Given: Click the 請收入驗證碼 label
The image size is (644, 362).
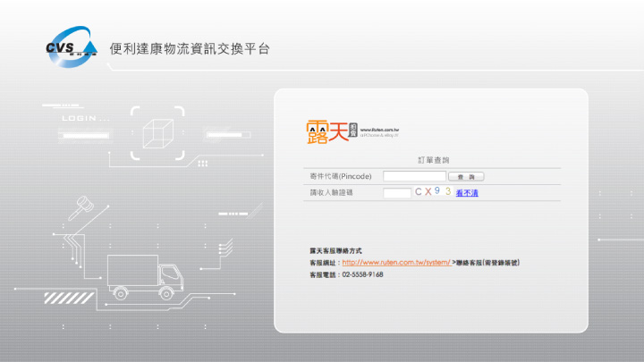Looking at the screenshot, I should tap(331, 192).
